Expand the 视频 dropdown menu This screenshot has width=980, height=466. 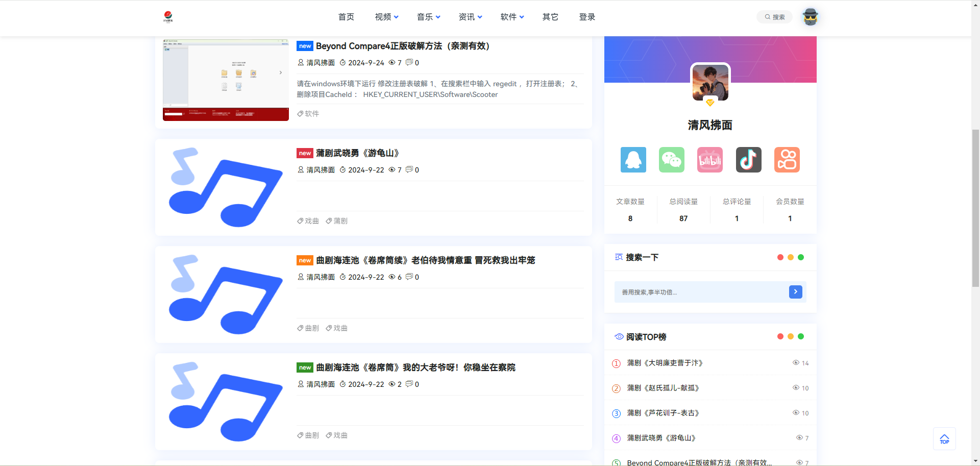point(387,17)
